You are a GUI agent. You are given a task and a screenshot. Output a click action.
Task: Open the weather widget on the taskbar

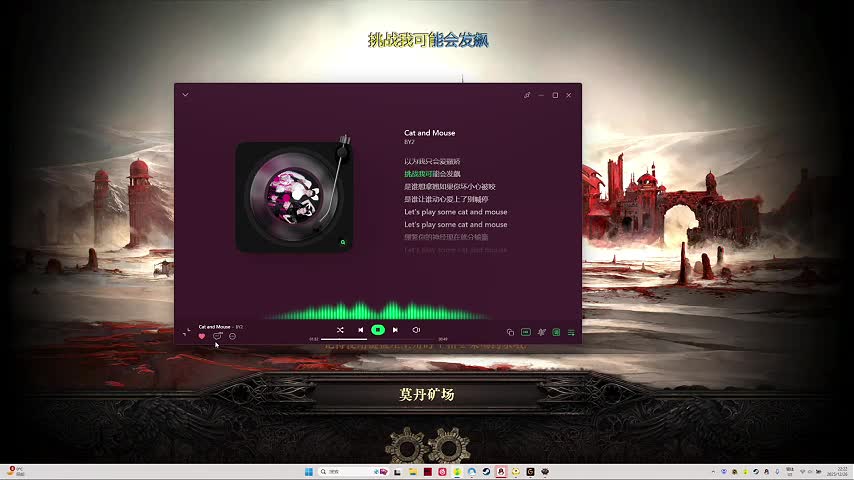(x=15, y=472)
